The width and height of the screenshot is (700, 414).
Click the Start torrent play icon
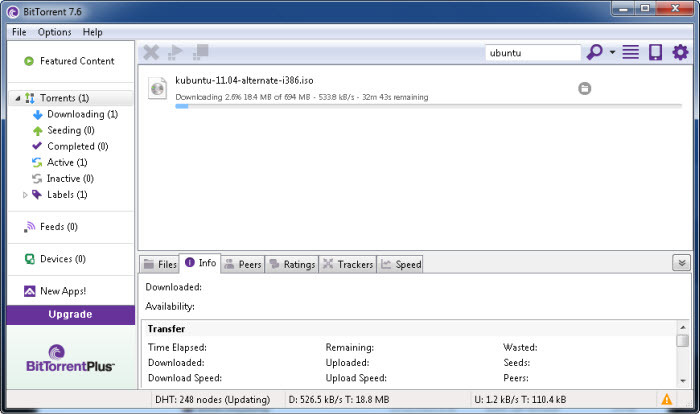pyautogui.click(x=175, y=52)
